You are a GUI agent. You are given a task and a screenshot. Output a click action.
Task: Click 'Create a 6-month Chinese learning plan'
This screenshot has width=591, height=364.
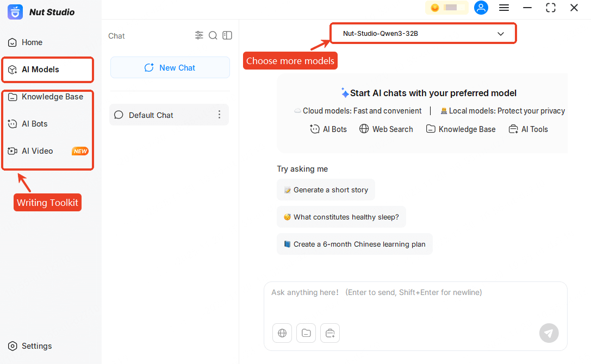pyautogui.click(x=354, y=244)
